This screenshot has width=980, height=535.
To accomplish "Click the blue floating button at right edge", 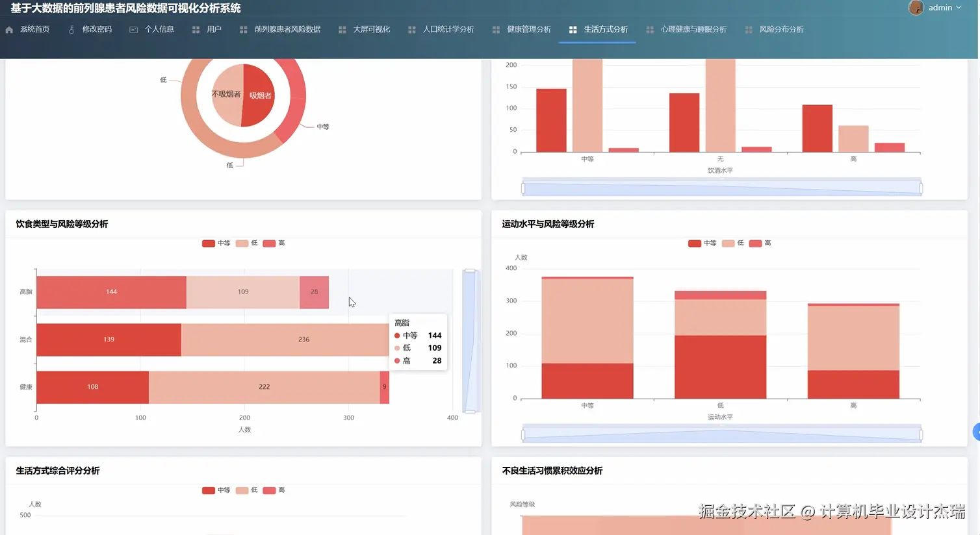I will click(x=976, y=432).
